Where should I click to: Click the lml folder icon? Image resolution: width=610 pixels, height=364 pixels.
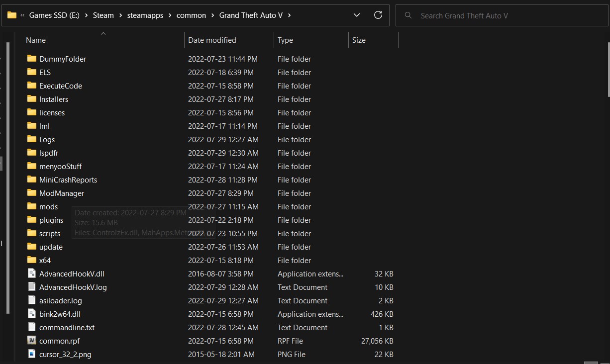tap(32, 126)
